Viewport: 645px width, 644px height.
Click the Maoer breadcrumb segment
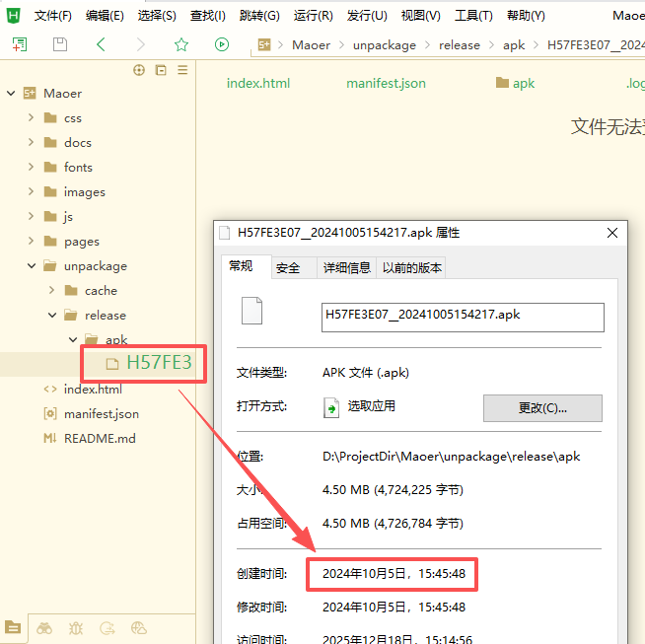coord(311,45)
